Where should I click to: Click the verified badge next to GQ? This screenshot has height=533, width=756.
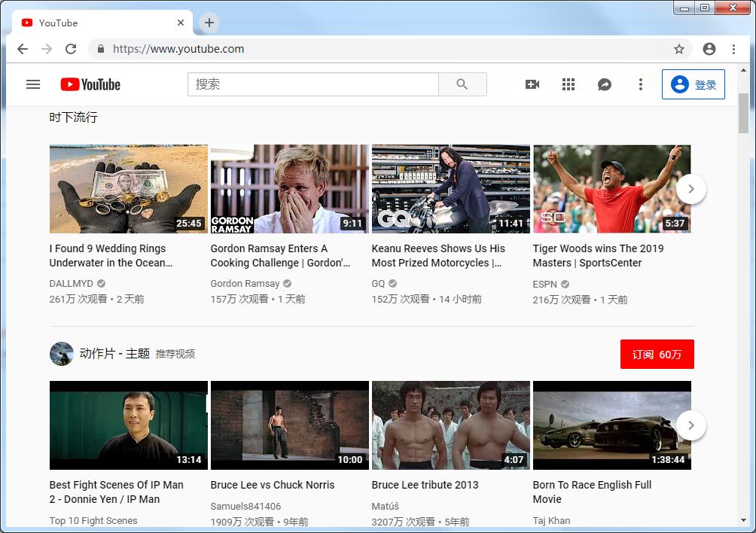pyautogui.click(x=393, y=283)
